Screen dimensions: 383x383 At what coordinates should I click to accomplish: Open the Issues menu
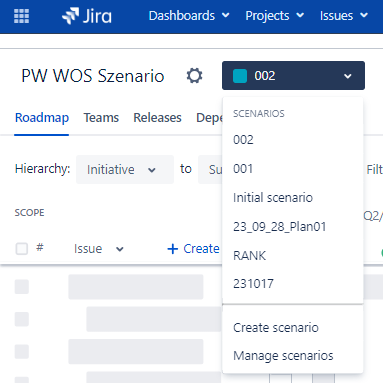coord(344,16)
